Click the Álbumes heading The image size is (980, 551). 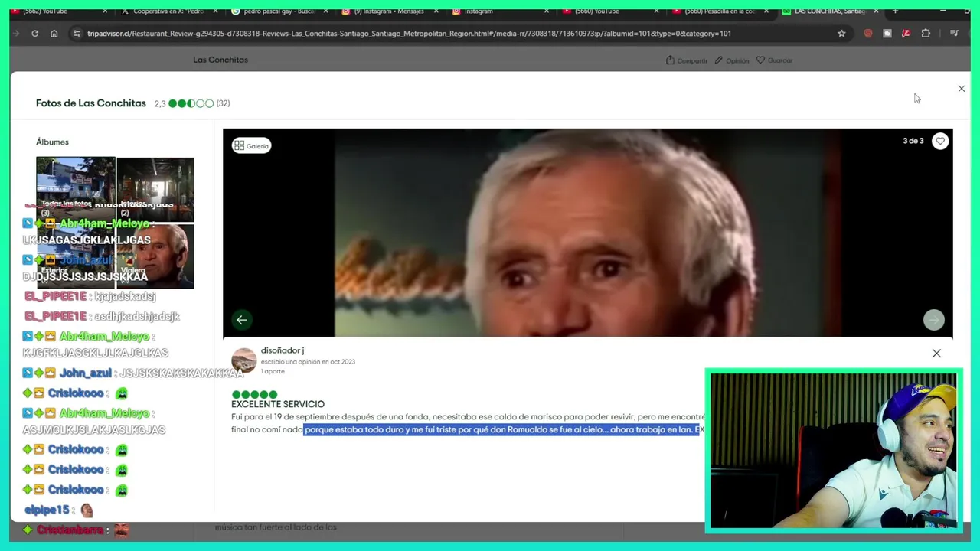[x=52, y=142]
